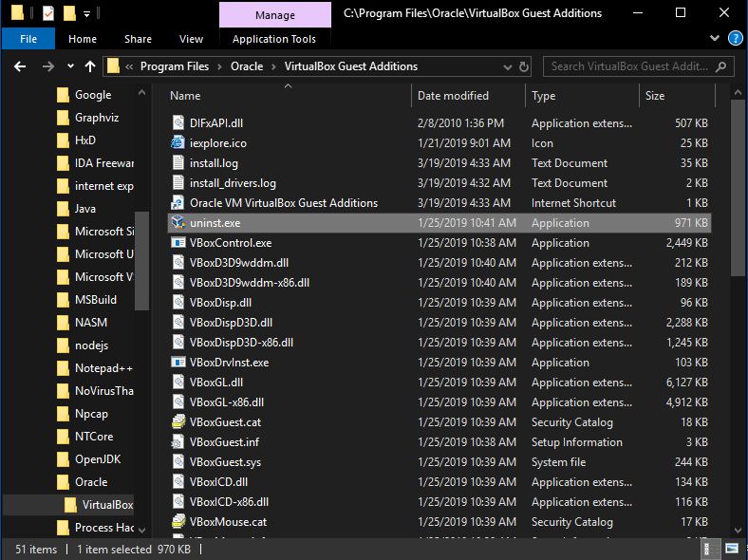Select the VBoxICD.dll file name
The image size is (748, 560).
coord(218,482)
